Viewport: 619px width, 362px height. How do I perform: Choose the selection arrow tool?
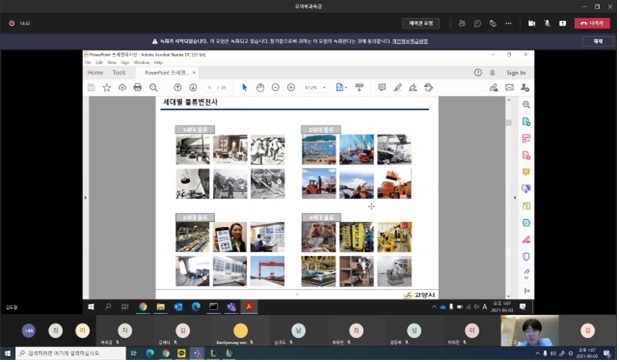(x=244, y=87)
